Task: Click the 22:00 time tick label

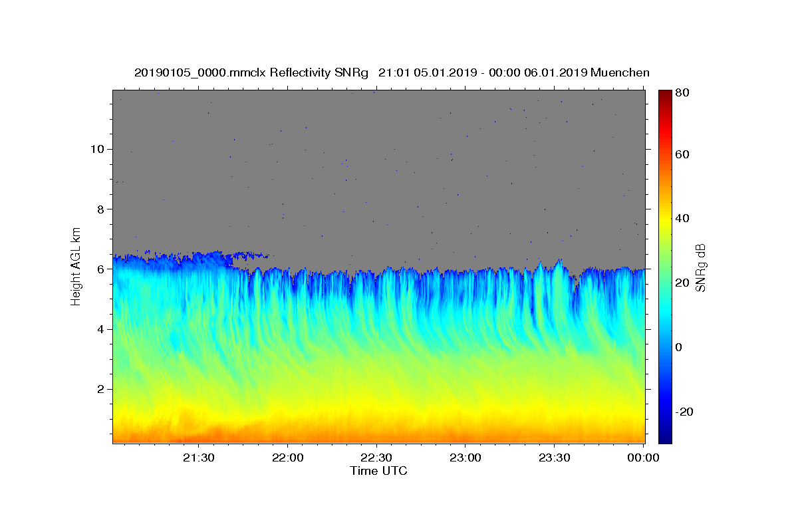Action: pos(287,458)
